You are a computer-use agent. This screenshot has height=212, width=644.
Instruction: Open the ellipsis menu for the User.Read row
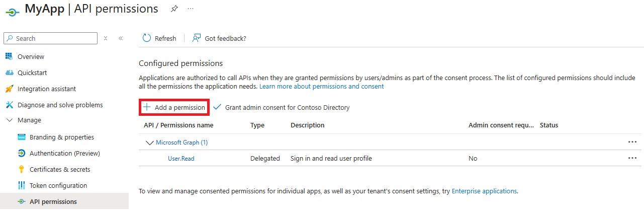(632, 158)
